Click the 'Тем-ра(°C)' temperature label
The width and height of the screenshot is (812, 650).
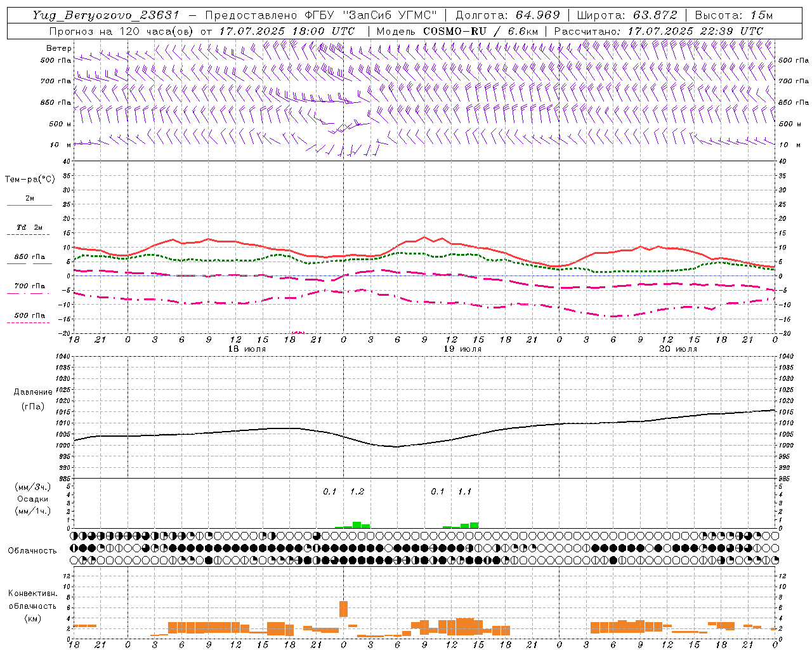30,180
